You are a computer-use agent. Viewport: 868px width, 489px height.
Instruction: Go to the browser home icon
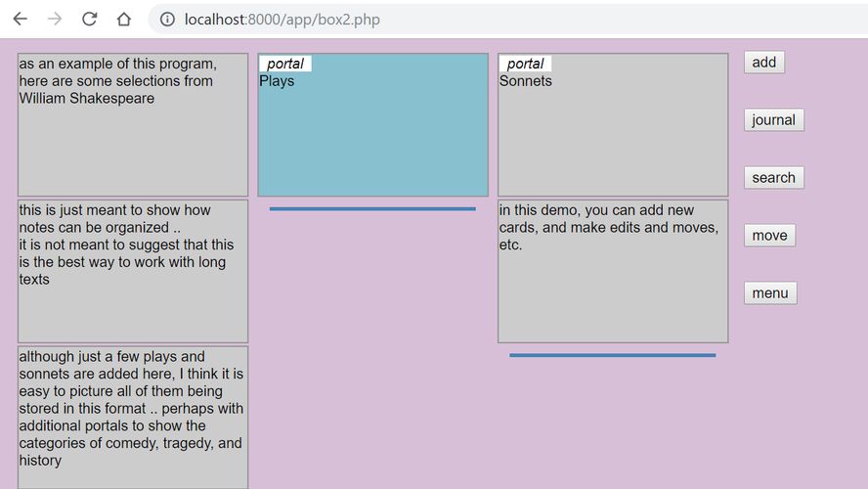click(x=123, y=20)
